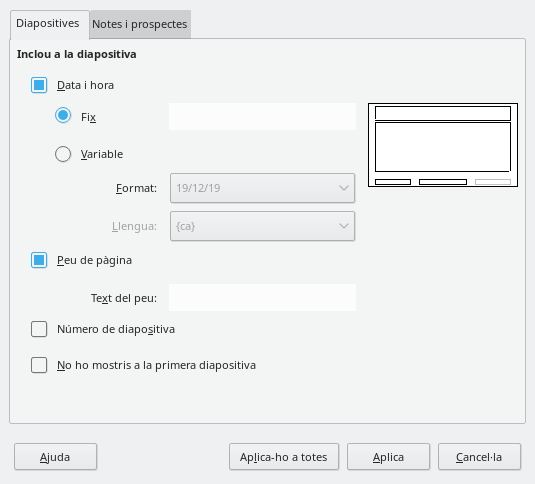This screenshot has width=535, height=484.
Task: Click the Aplica-ho a totes button
Action: point(284,457)
